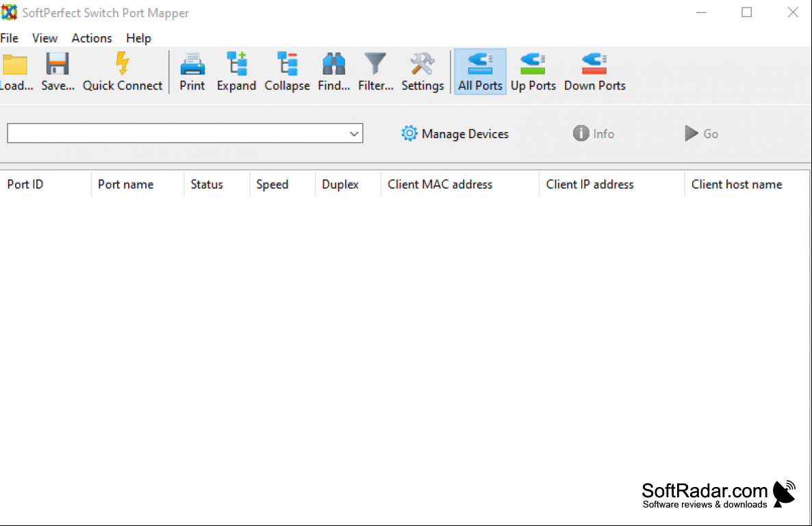Click the Info button
This screenshot has width=812, height=526.
[x=594, y=133]
